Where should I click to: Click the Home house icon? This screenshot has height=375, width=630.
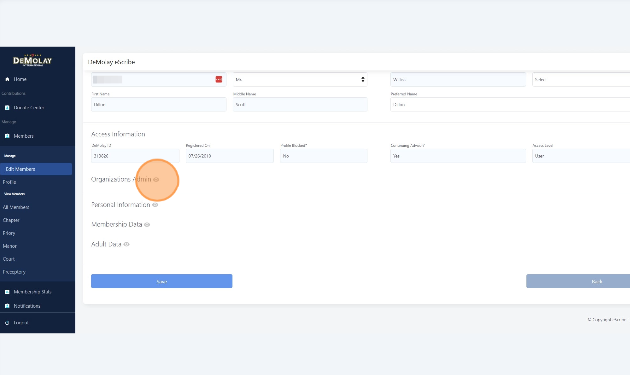(x=7, y=79)
